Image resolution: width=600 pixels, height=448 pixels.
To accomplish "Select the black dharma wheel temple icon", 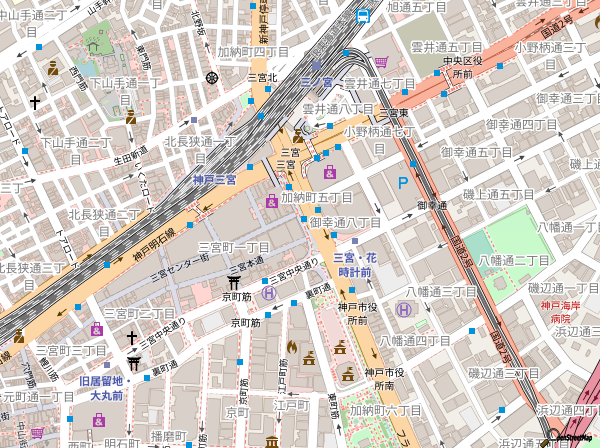I will coord(212,77).
